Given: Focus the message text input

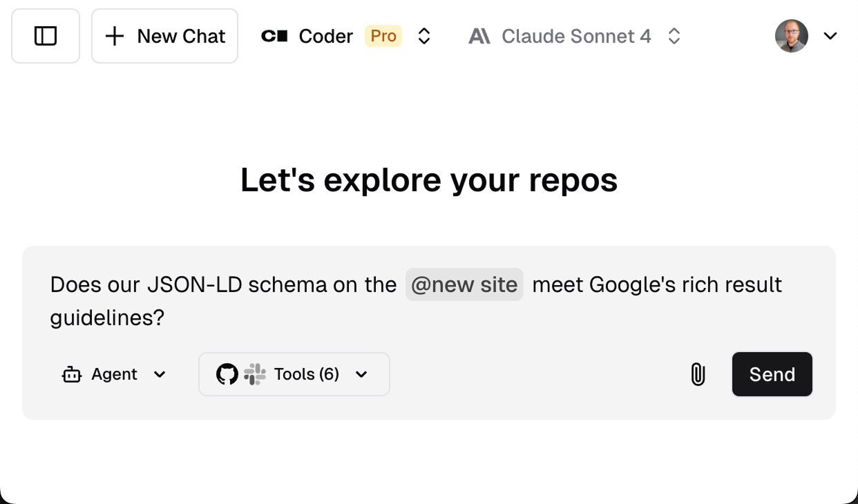Looking at the screenshot, I should [429, 301].
